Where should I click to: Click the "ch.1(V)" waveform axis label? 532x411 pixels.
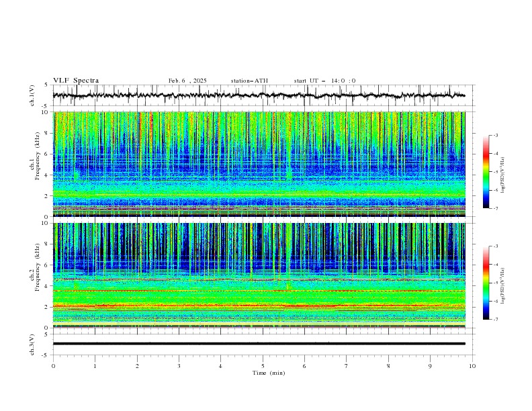32,95
